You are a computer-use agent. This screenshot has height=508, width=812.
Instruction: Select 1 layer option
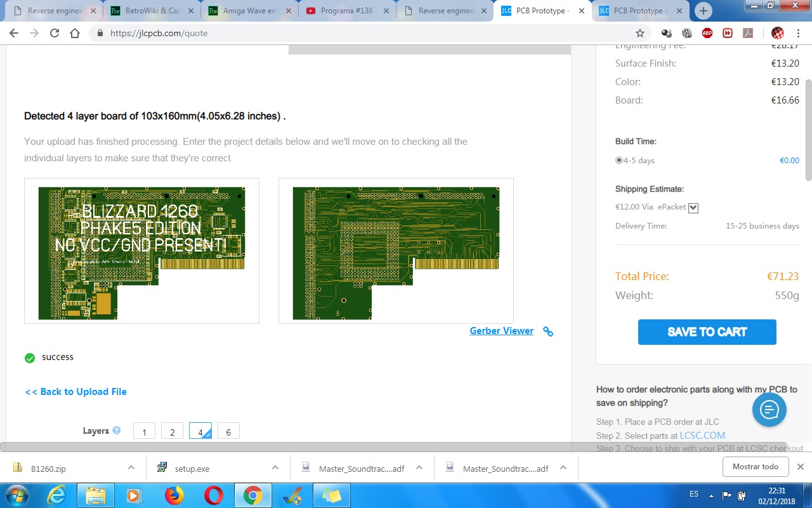tap(144, 431)
